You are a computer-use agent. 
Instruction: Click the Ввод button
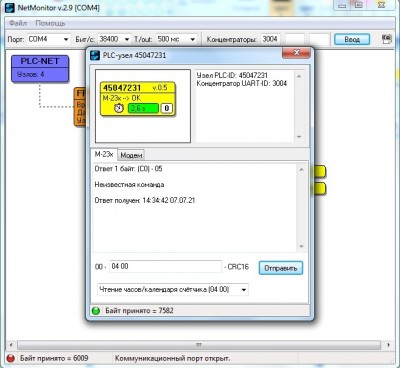click(352, 39)
